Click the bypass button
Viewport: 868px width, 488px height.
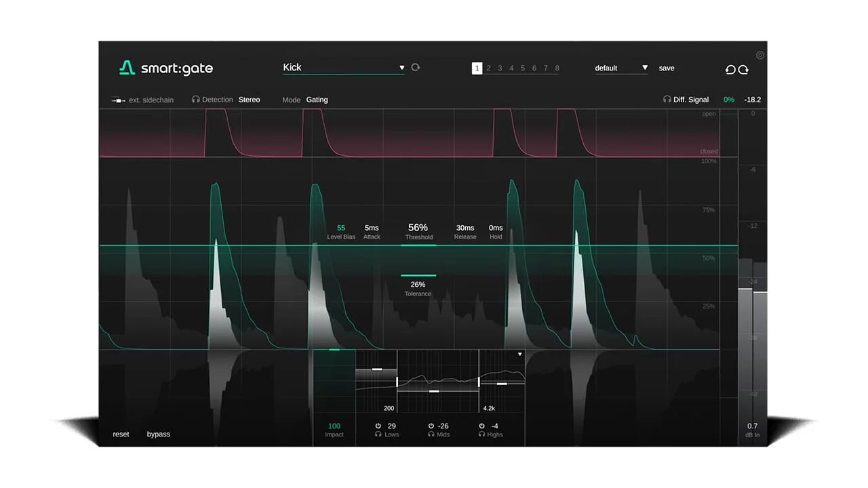pos(158,434)
